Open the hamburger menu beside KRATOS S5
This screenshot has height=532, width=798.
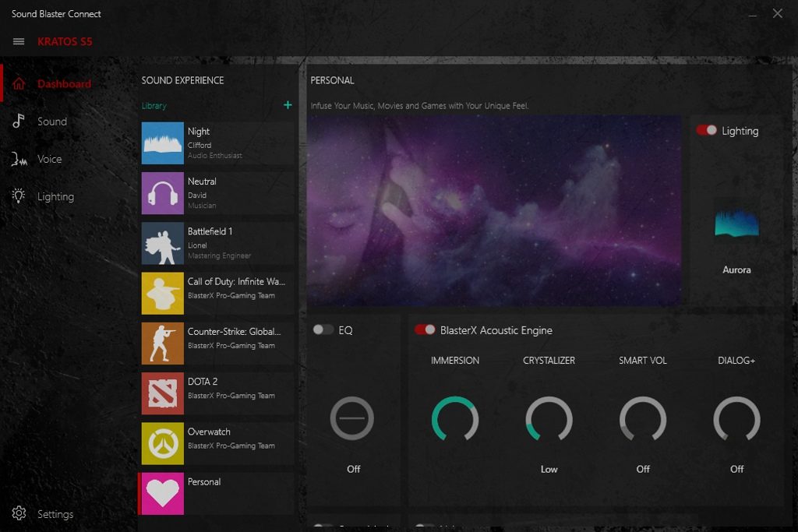(x=19, y=41)
